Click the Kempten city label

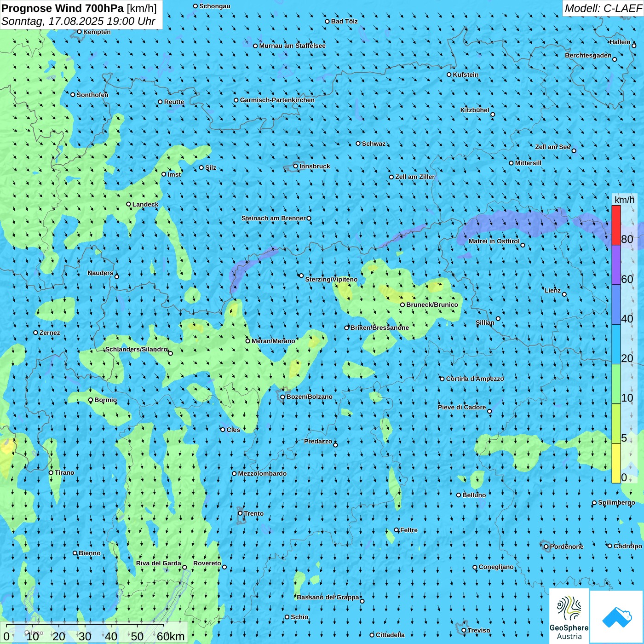[x=97, y=32]
